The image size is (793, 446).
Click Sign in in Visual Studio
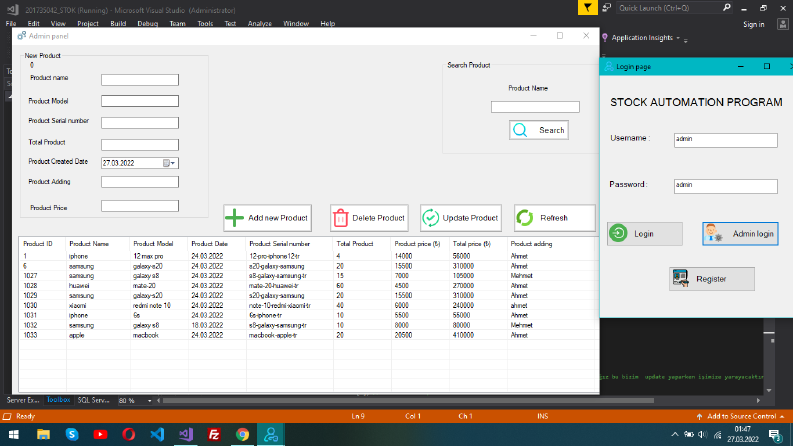tap(754, 24)
